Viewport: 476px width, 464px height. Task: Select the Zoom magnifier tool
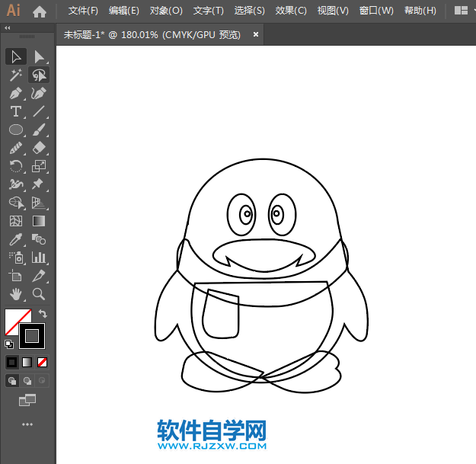(39, 294)
